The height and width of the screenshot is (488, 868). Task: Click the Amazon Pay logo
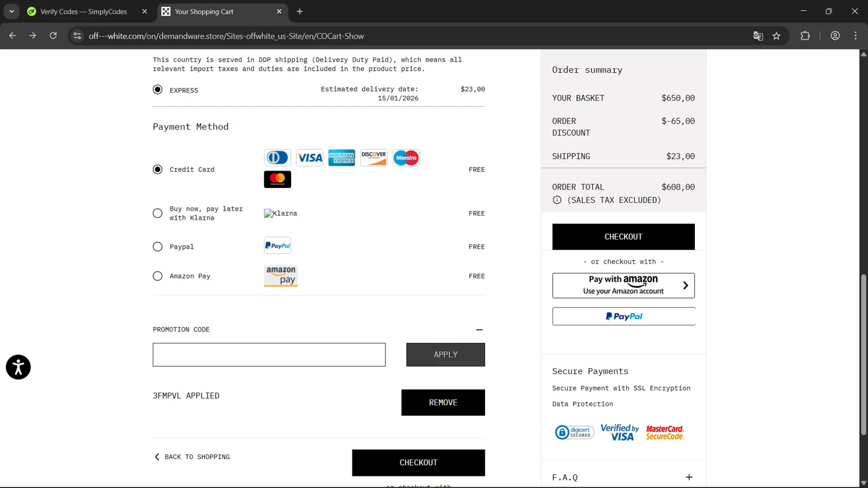tap(281, 276)
